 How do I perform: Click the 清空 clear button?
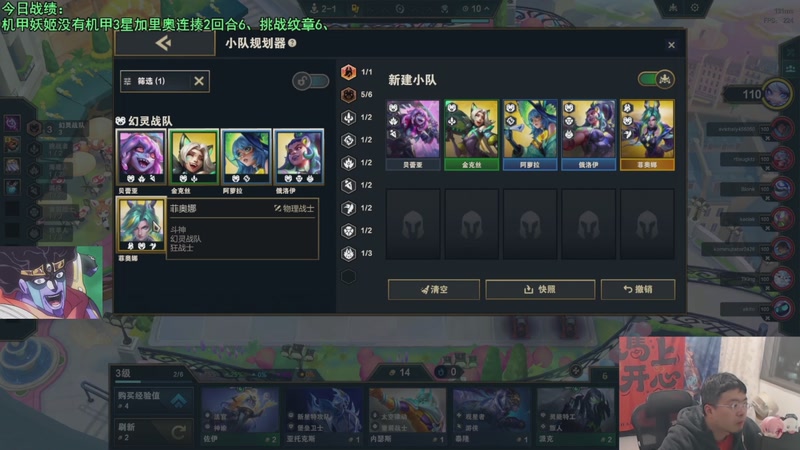pyautogui.click(x=434, y=289)
